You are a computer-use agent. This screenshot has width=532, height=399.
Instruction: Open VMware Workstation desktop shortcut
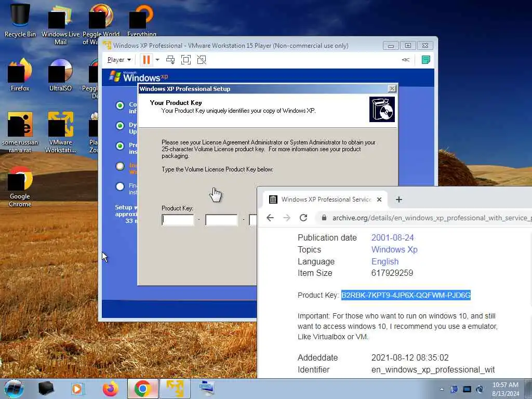[60, 132]
